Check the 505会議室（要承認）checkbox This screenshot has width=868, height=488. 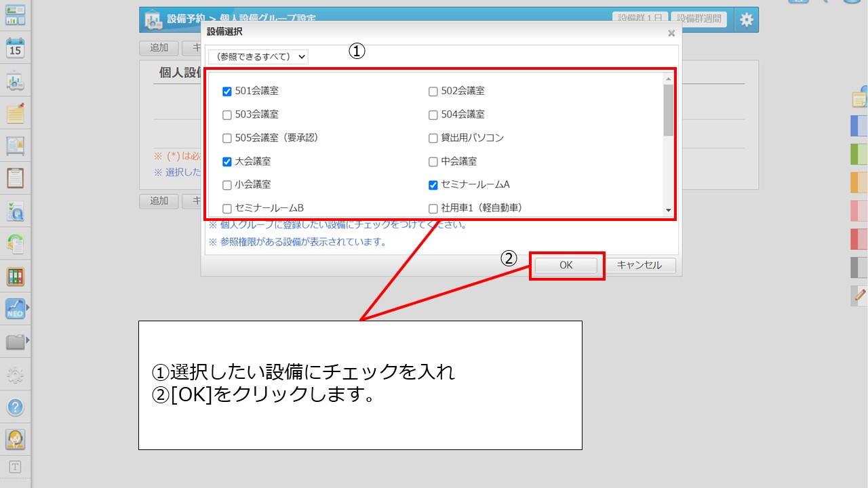(227, 138)
